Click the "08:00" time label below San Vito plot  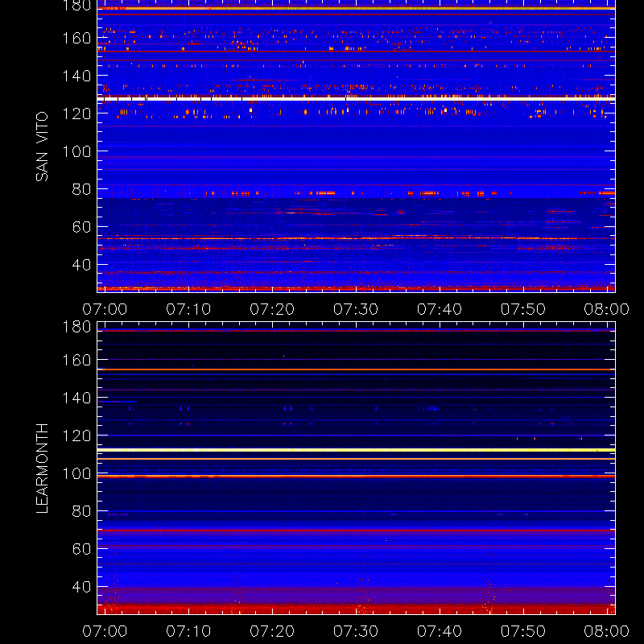point(607,309)
